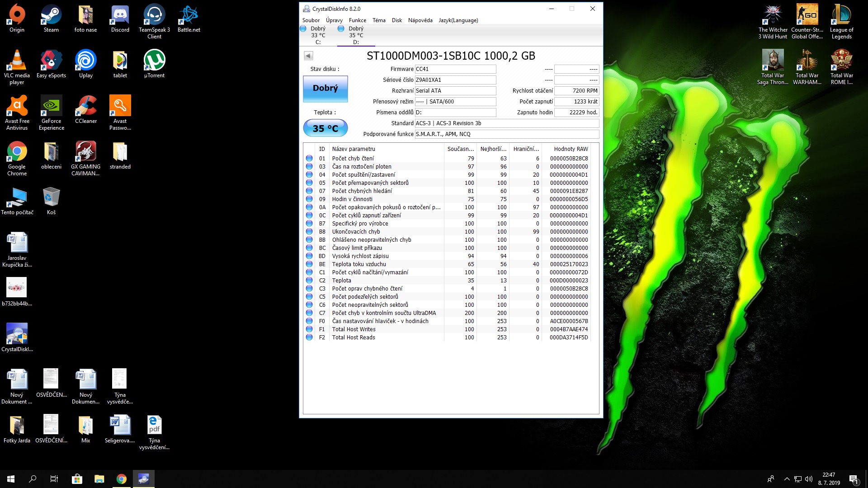Select disk D: tab

point(356,35)
